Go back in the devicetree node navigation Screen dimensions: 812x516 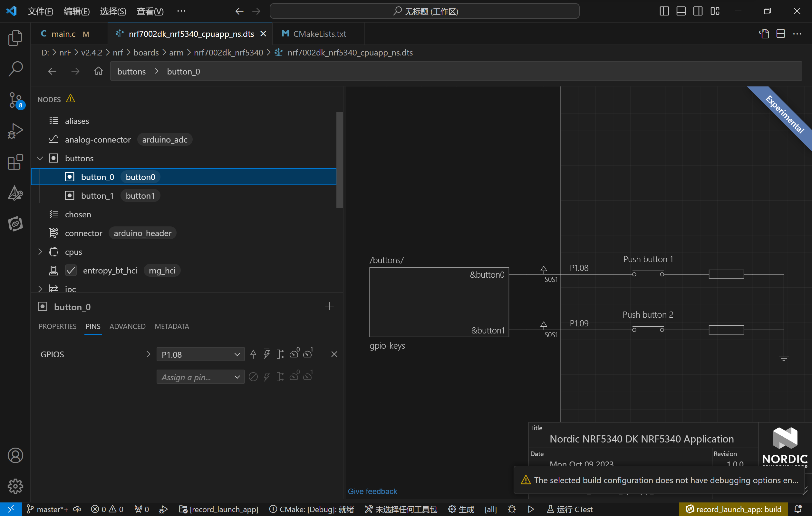52,71
